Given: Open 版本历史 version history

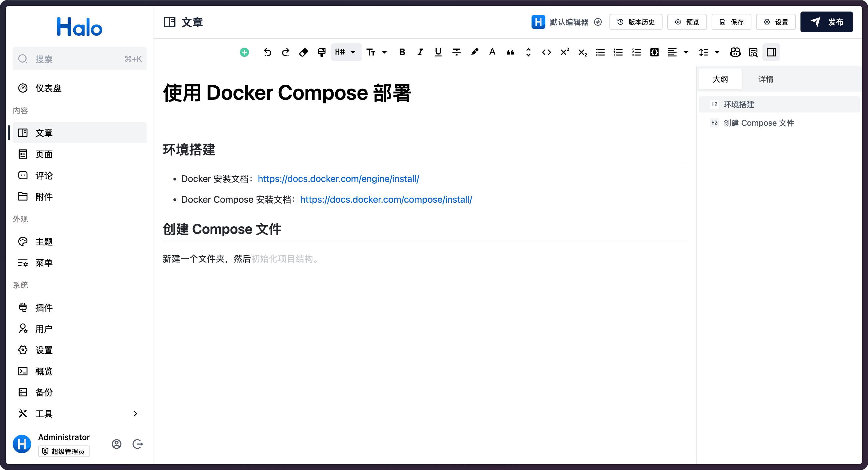Looking at the screenshot, I should click(x=636, y=22).
